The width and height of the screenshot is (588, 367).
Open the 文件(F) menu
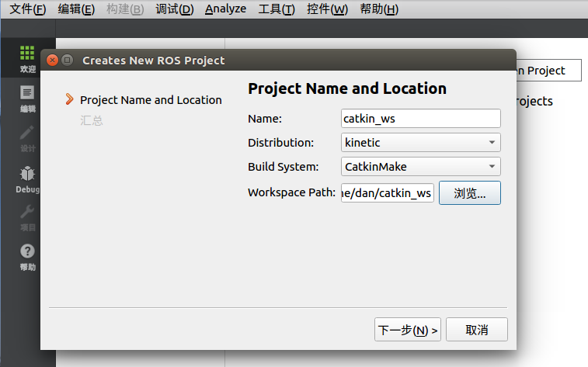(28, 9)
